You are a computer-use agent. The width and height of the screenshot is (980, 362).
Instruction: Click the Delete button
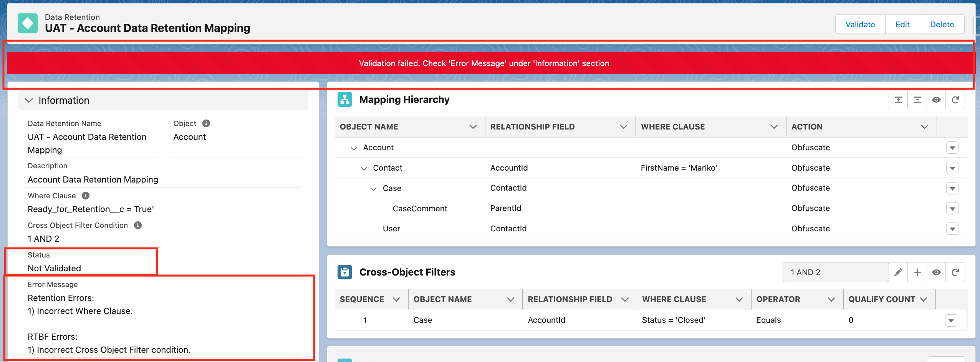[942, 25]
